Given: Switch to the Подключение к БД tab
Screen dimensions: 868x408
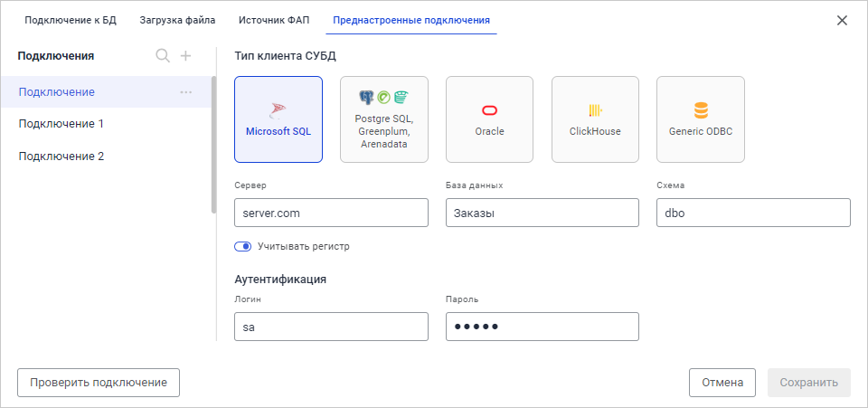Looking at the screenshot, I should [x=71, y=19].
